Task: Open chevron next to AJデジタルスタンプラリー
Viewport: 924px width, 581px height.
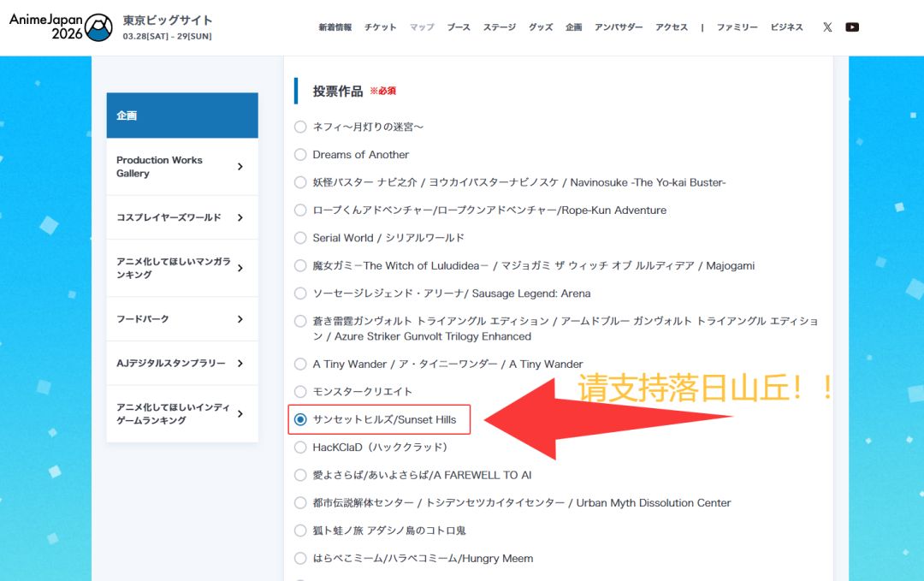Action: 240,363
